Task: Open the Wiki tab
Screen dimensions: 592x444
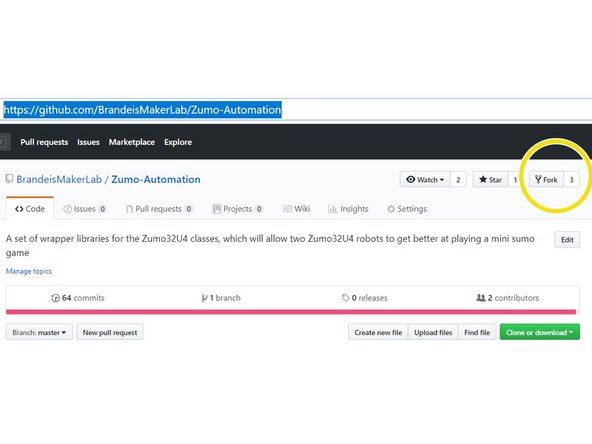Action: 297,209
